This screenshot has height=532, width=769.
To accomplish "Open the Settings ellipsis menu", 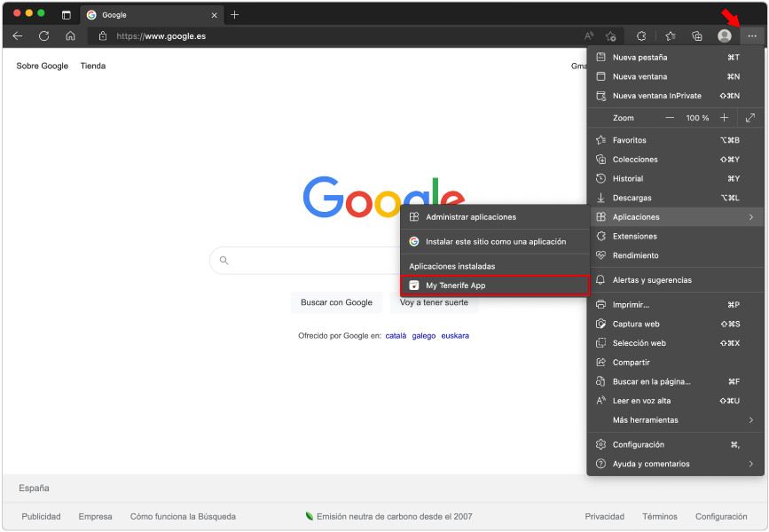I will [x=751, y=37].
